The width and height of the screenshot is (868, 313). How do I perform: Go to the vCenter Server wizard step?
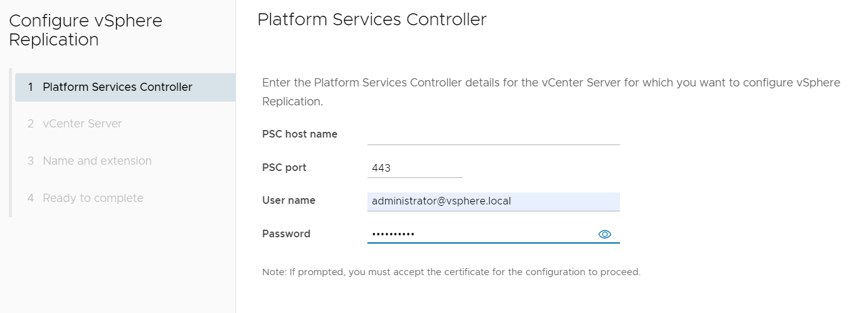(x=82, y=124)
